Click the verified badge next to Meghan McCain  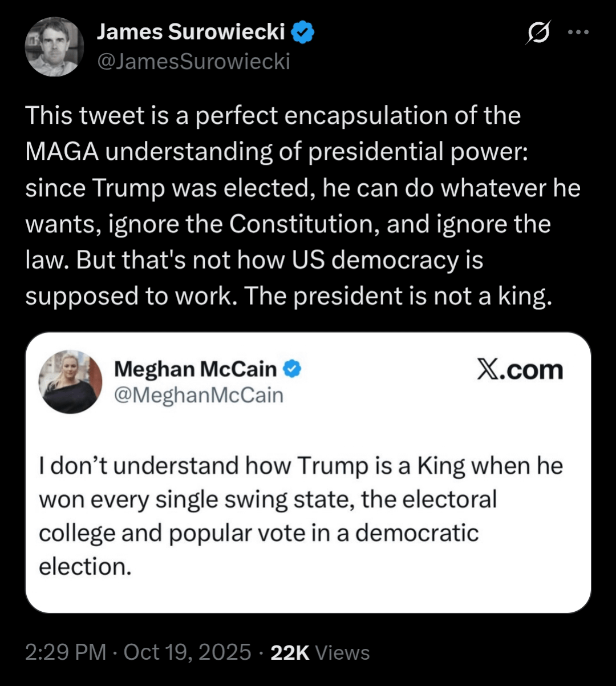click(x=292, y=369)
